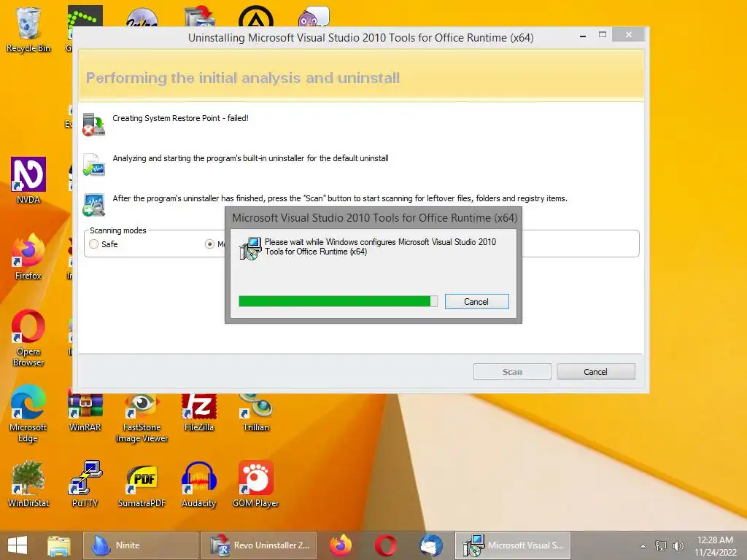This screenshot has width=747, height=560.
Task: Open the volume tray icon
Action: coord(678,546)
